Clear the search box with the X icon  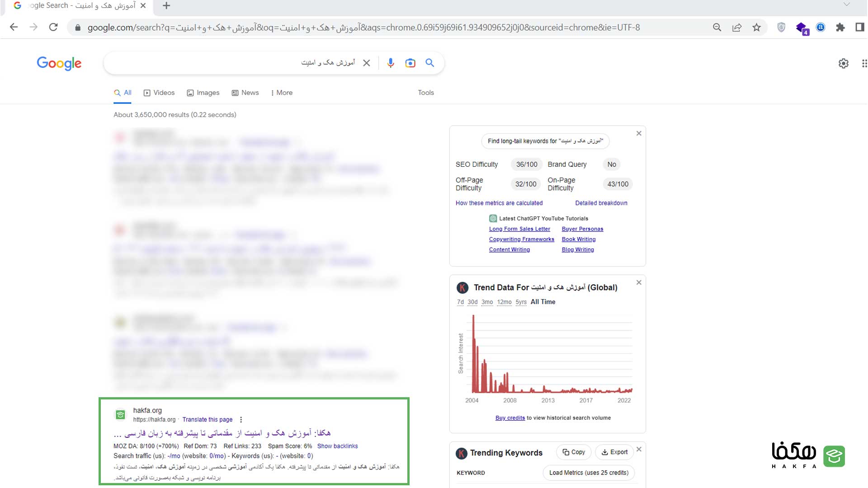[367, 63]
